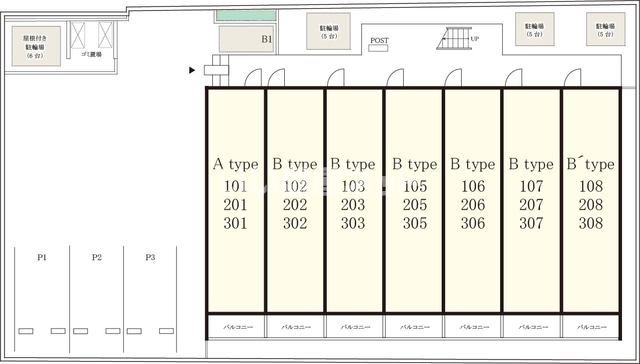The image size is (640, 364).
Task: Click the B´ type label above 108
Action: coord(591,164)
